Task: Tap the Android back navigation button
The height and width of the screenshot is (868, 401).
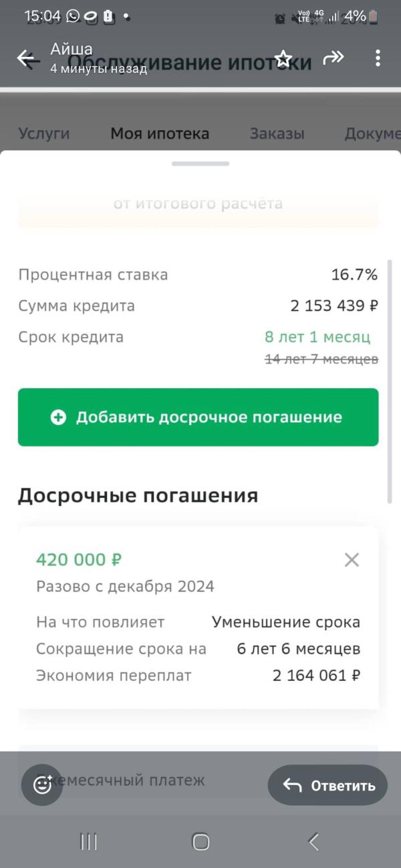Action: (313, 842)
